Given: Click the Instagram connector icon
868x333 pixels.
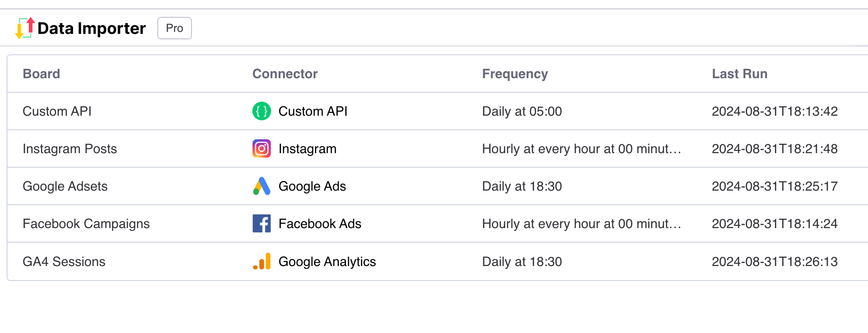Looking at the screenshot, I should coord(262,148).
